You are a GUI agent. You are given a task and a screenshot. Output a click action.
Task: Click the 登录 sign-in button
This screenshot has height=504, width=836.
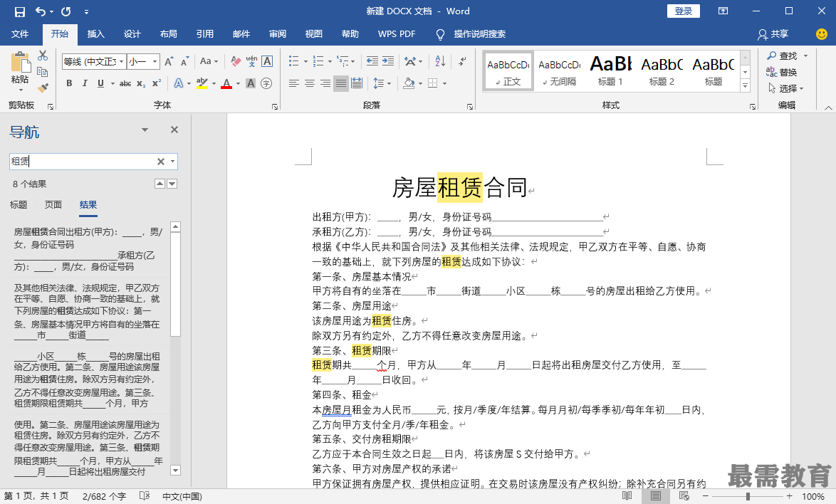click(684, 11)
